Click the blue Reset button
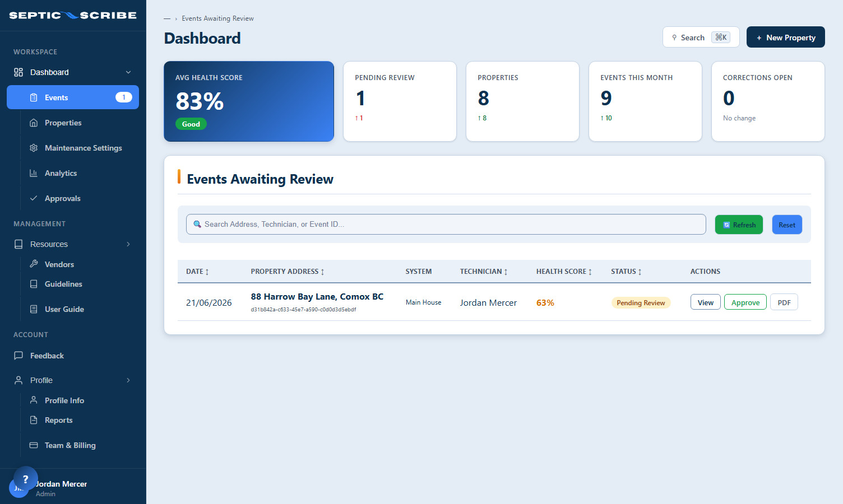Image resolution: width=843 pixels, height=504 pixels. tap(787, 225)
